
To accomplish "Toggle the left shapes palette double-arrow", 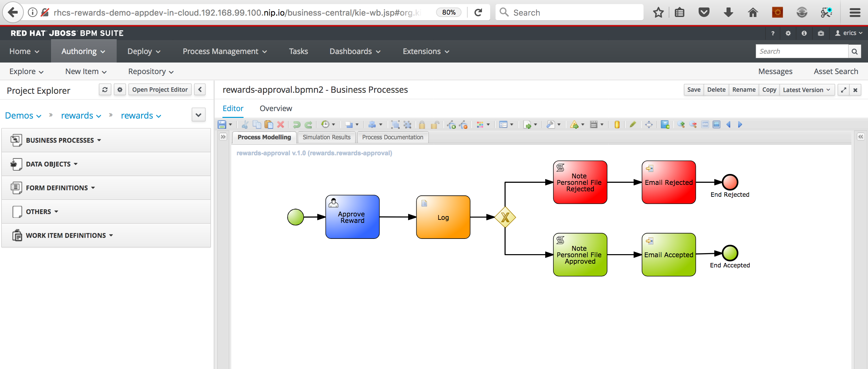I will (223, 137).
